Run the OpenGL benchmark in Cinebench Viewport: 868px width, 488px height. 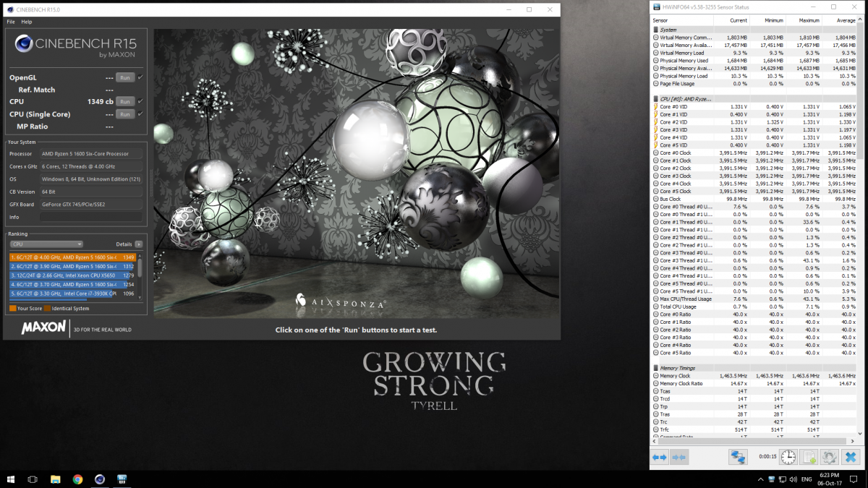tap(124, 77)
